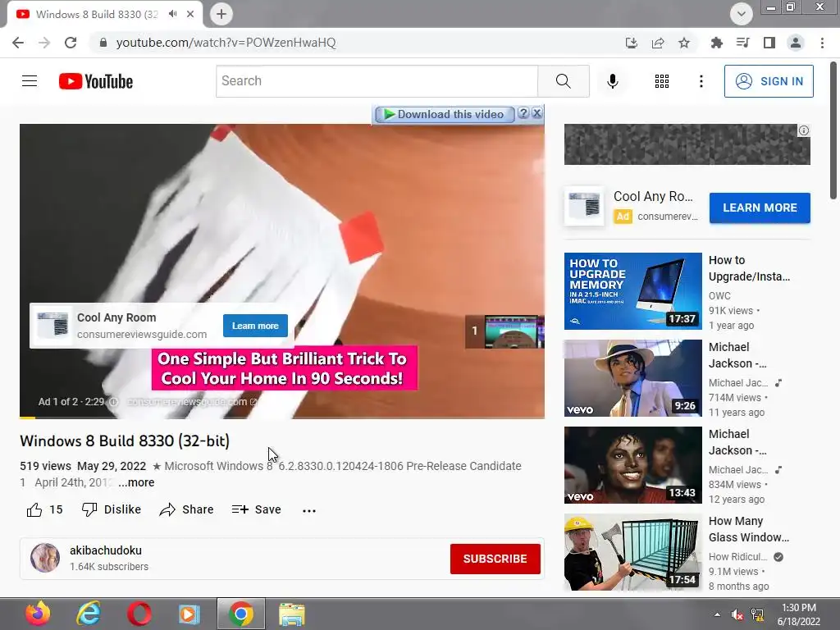This screenshot has height=630, width=840.
Task: Dislike the video
Action: 111,509
